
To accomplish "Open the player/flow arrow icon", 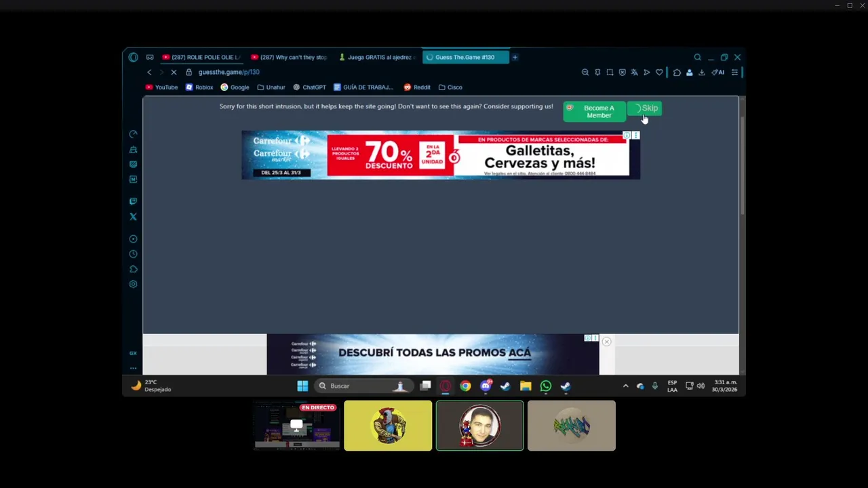I will tap(646, 73).
